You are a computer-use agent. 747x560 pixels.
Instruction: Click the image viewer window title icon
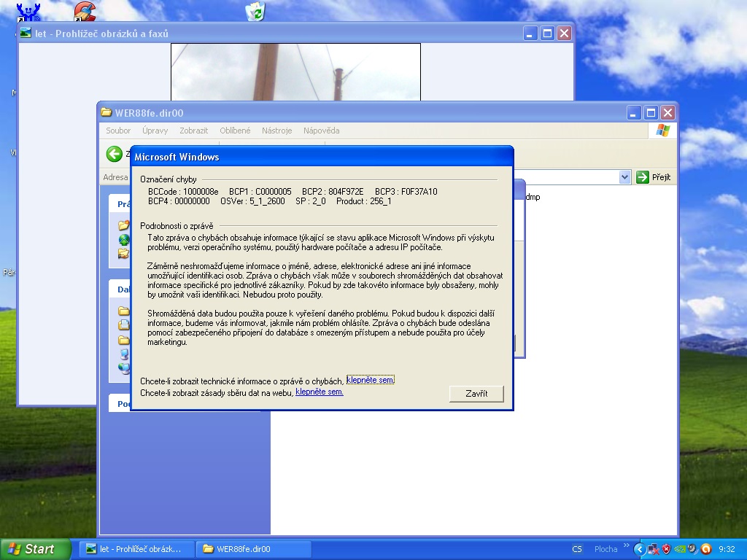[x=26, y=34]
